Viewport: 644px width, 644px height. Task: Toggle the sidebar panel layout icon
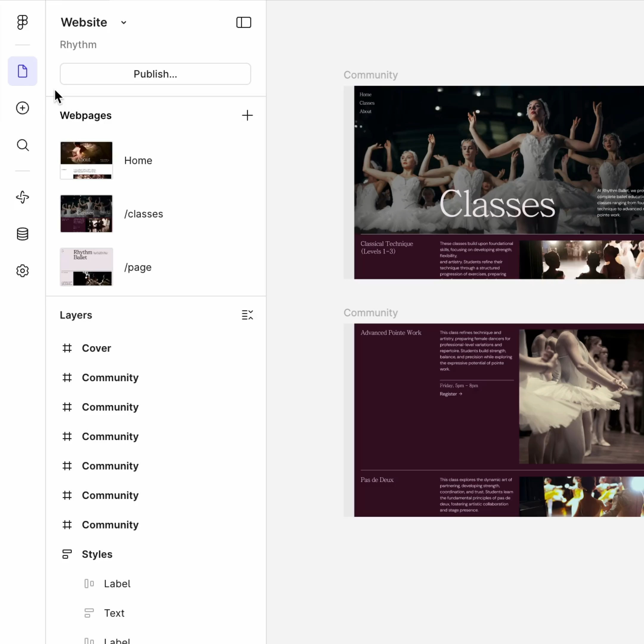(x=243, y=22)
